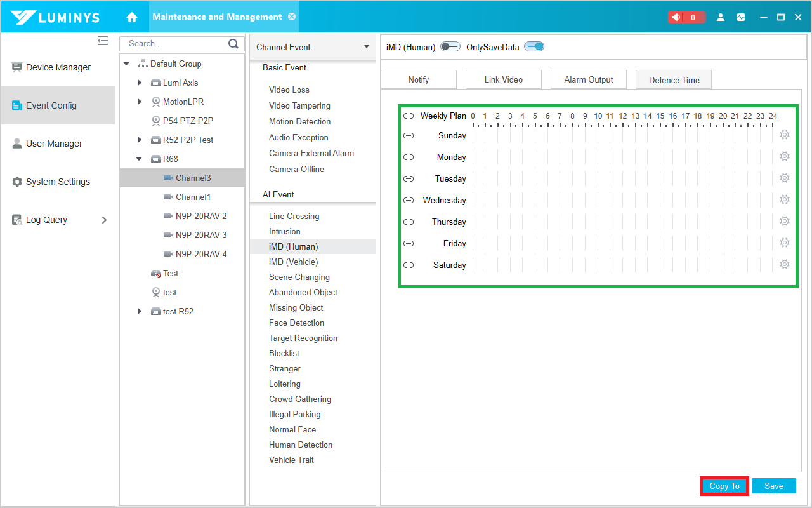Click the search magnifier icon
The width and height of the screenshot is (812, 508).
point(233,44)
